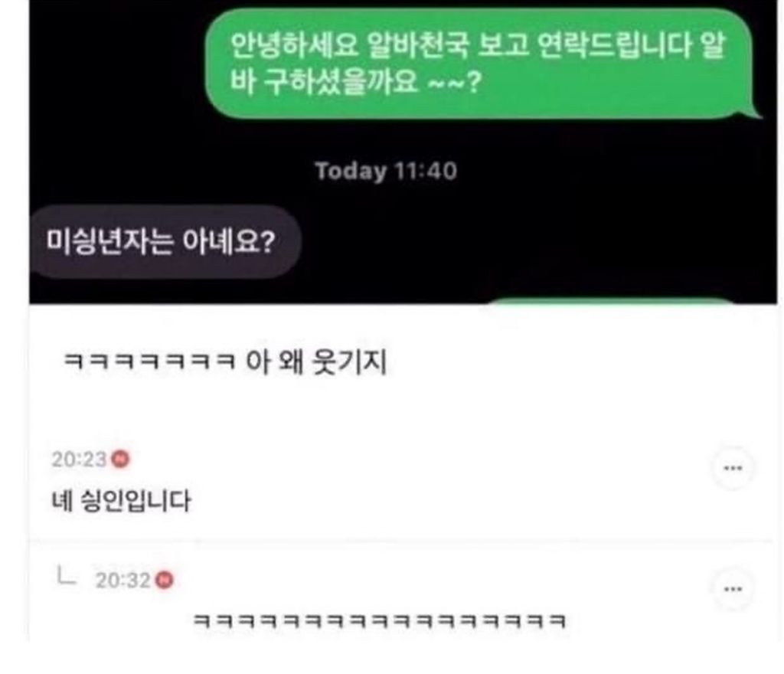Click the 20:23 comment timestamp
Image resolution: width=784 pixels, height=674 pixels.
pos(79,460)
